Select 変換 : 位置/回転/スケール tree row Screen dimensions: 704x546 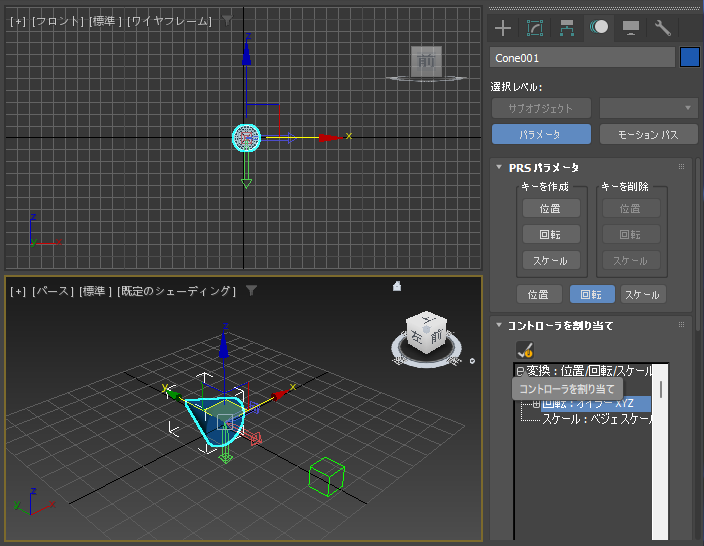point(589,371)
